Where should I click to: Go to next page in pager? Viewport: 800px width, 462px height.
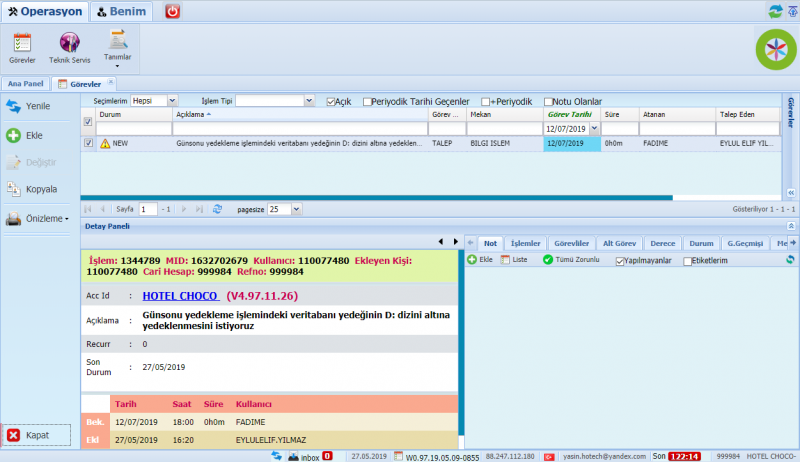tap(184, 209)
